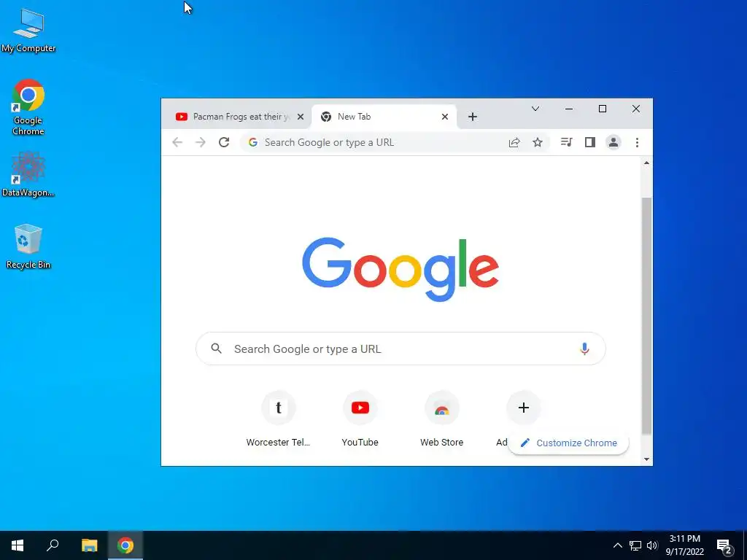Select the Google Chrome desktop shortcut

tap(28, 107)
